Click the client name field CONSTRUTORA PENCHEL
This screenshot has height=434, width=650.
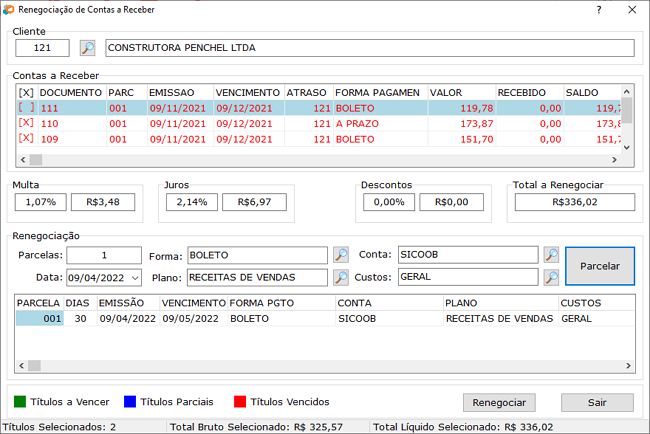(370, 48)
